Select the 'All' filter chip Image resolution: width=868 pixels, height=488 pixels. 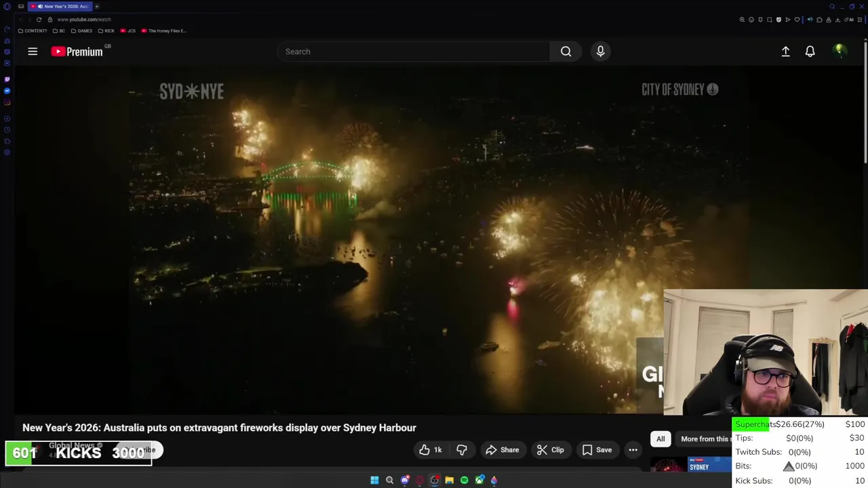click(660, 439)
